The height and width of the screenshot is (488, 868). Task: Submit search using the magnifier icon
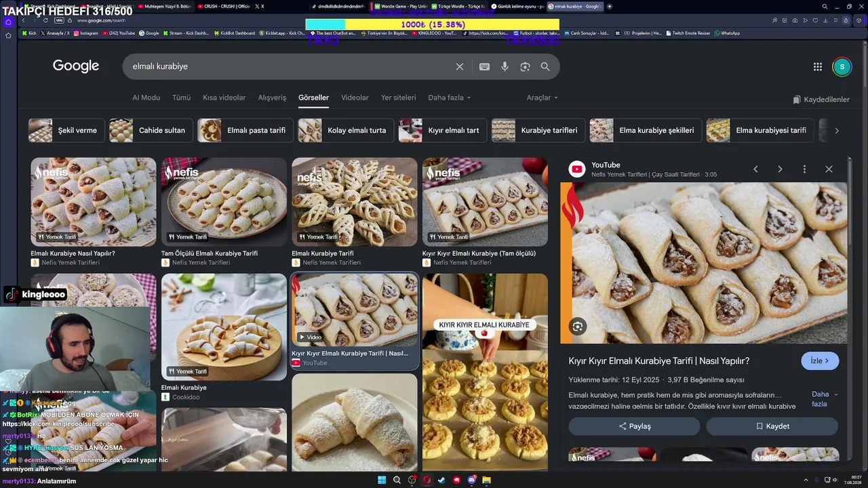coord(545,66)
